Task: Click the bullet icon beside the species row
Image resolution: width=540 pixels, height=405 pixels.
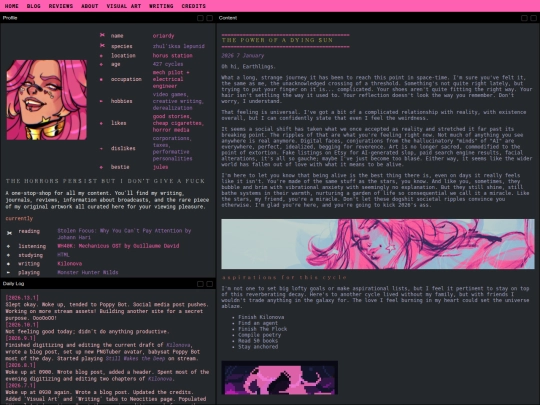Action: [x=102, y=45]
